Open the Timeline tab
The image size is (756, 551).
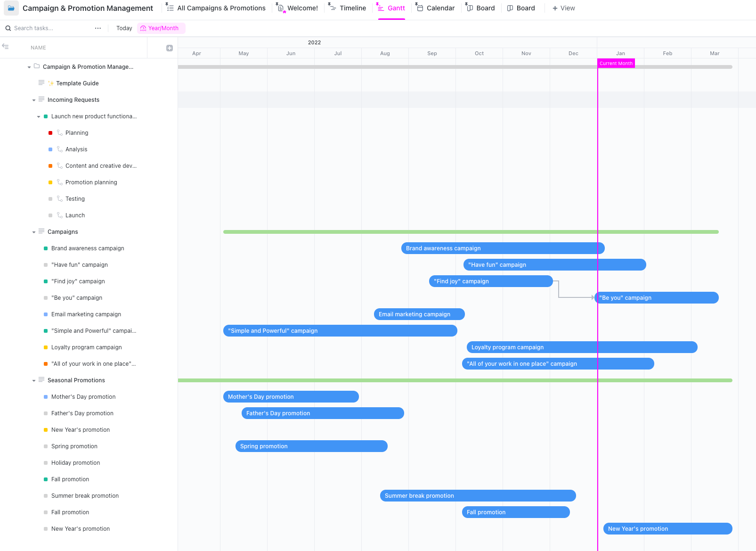(x=348, y=8)
